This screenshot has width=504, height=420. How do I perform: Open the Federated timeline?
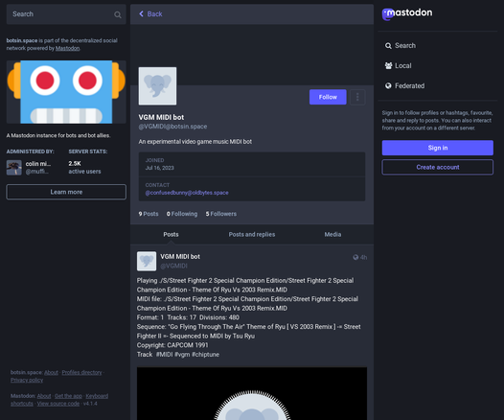pos(405,85)
